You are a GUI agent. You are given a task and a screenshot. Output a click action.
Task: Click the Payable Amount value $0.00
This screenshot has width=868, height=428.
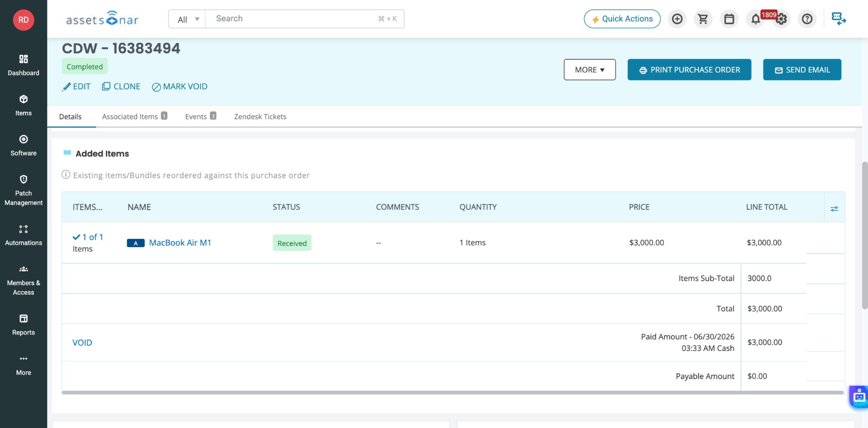point(757,376)
